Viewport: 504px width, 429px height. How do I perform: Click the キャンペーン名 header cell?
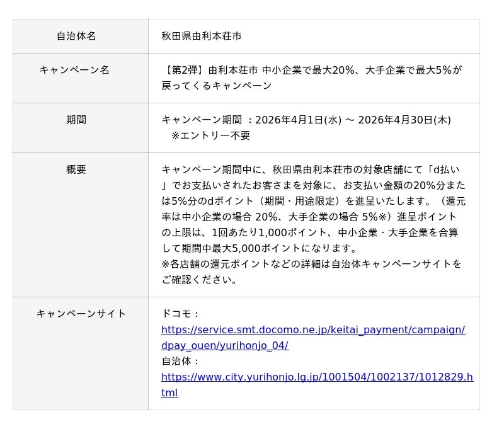click(74, 70)
